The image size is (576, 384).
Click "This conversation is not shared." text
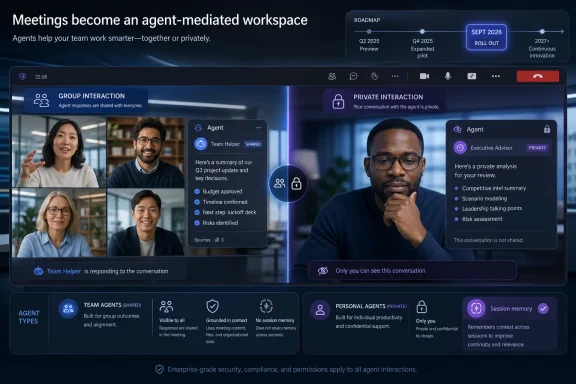pyautogui.click(x=489, y=240)
